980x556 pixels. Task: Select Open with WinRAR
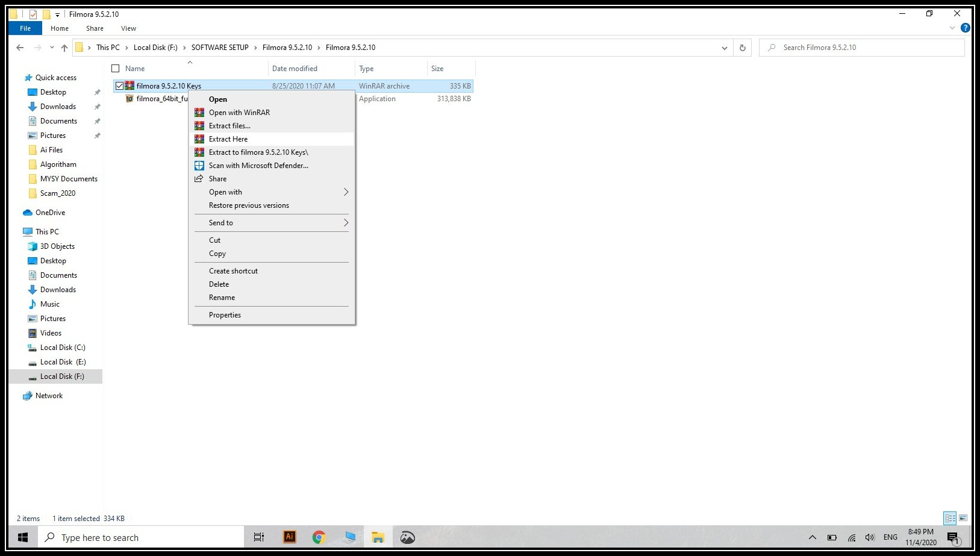272,113
